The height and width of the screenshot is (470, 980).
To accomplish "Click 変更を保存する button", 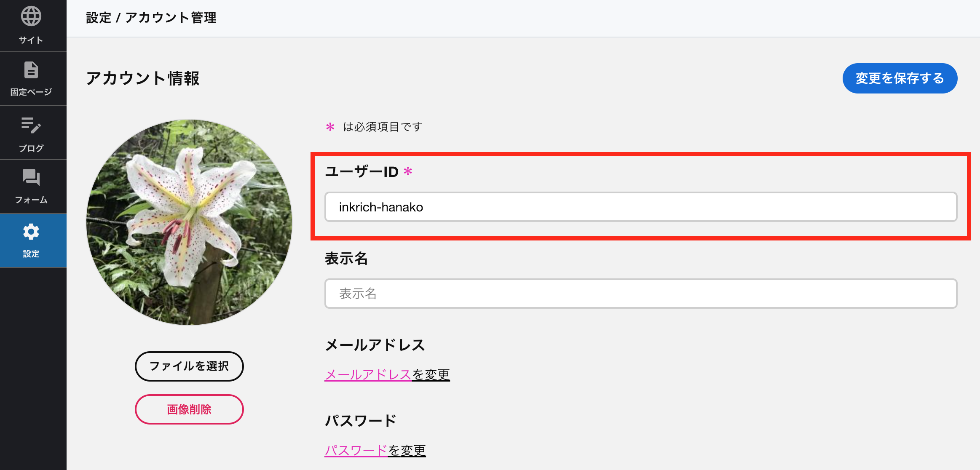I will [900, 78].
